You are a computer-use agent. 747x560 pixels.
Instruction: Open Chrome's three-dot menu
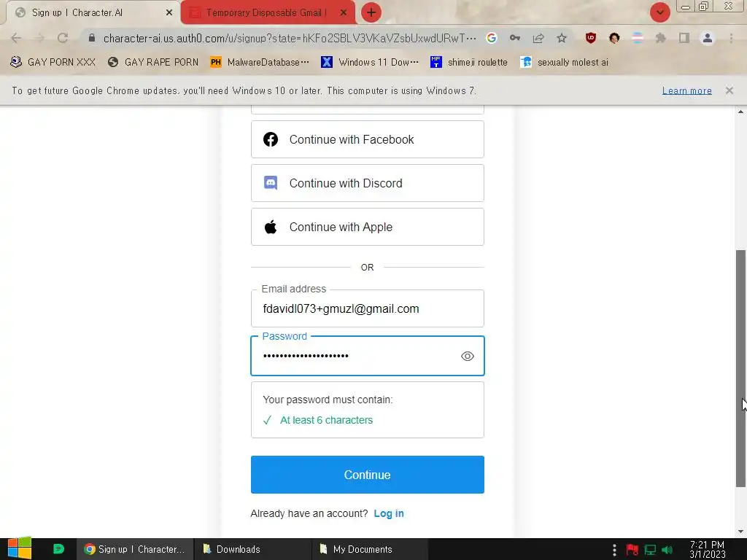[x=731, y=38]
